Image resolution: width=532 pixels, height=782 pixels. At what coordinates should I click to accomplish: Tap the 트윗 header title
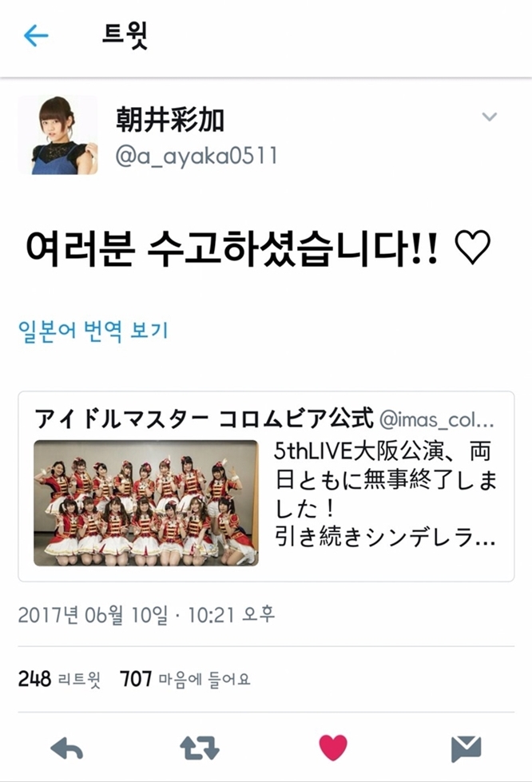pyautogui.click(x=125, y=35)
